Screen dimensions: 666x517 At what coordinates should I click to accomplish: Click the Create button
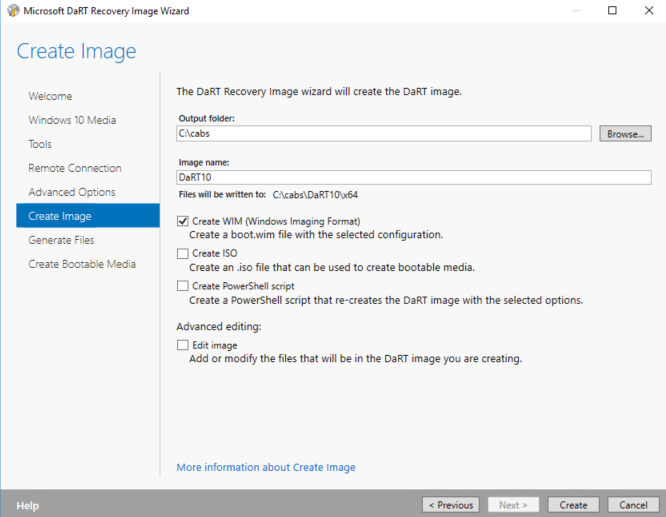573,505
